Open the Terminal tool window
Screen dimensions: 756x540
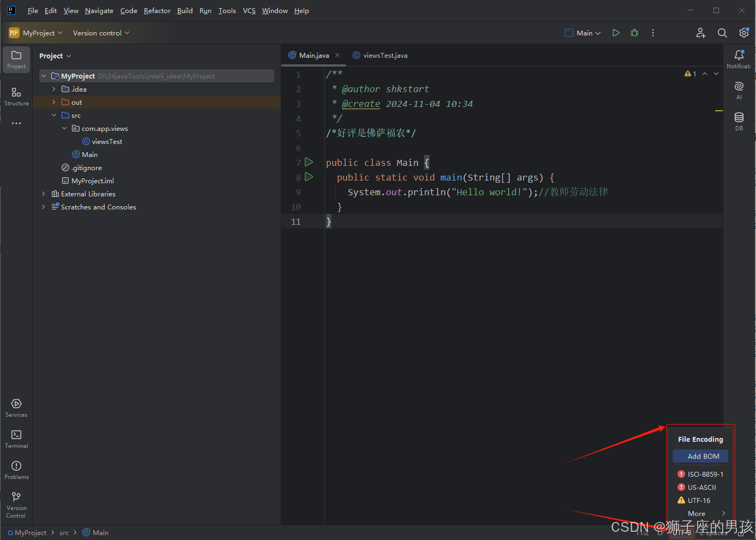[x=16, y=439]
